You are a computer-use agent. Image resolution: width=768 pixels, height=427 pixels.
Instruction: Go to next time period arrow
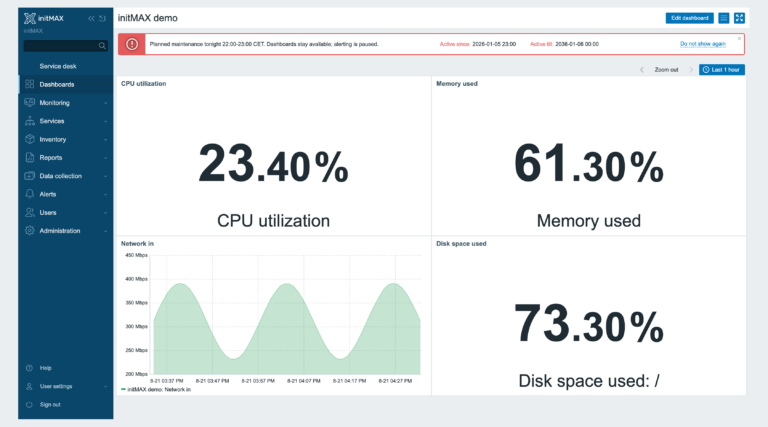(x=691, y=70)
